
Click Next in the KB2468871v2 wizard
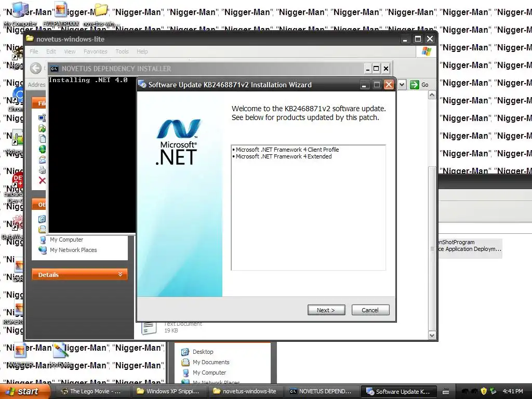click(x=326, y=310)
